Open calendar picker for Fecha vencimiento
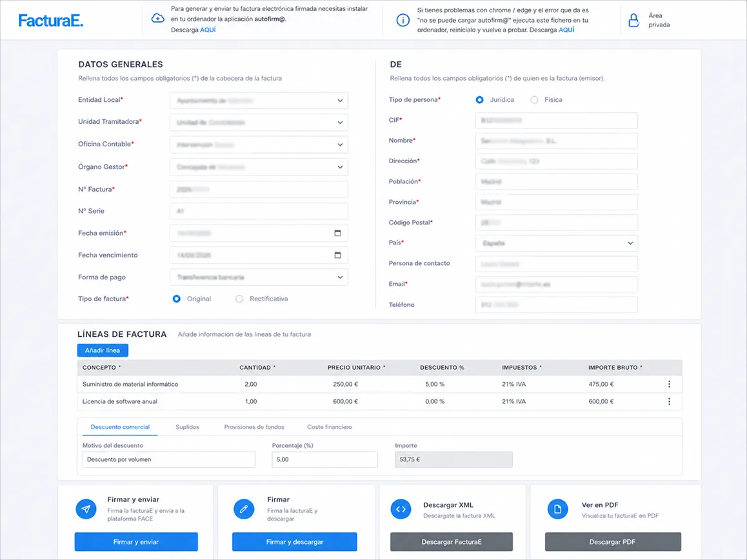 (x=338, y=255)
